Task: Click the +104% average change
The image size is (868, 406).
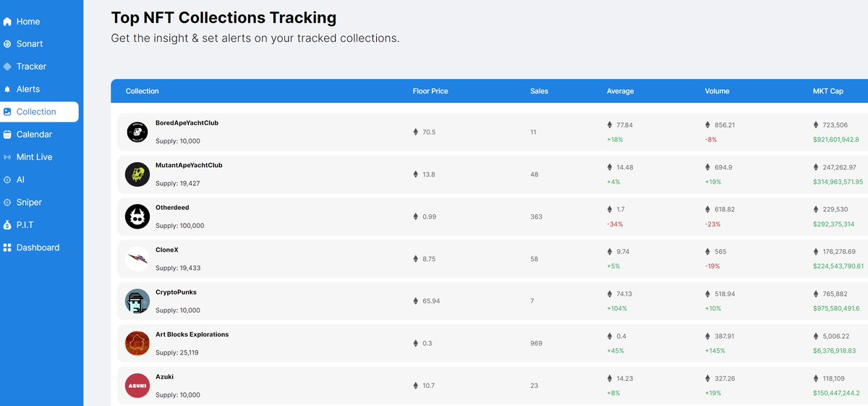Action: (617, 308)
